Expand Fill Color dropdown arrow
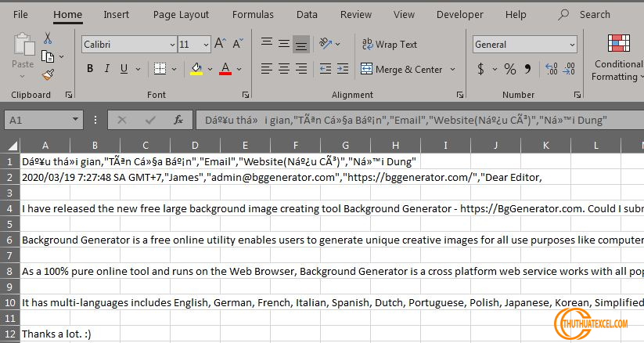Image resolution: width=644 pixels, height=343 pixels. tap(210, 69)
